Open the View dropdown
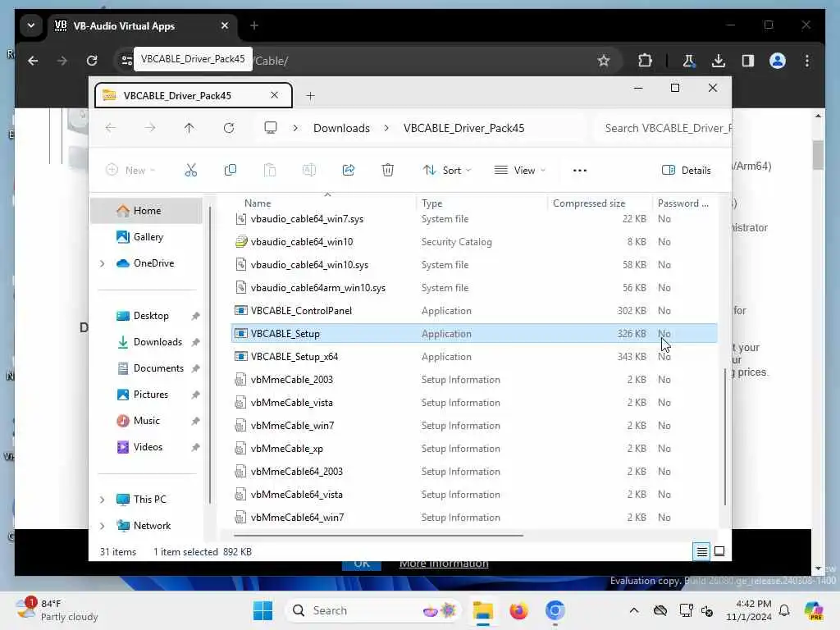The height and width of the screenshot is (630, 840). pyautogui.click(x=519, y=171)
